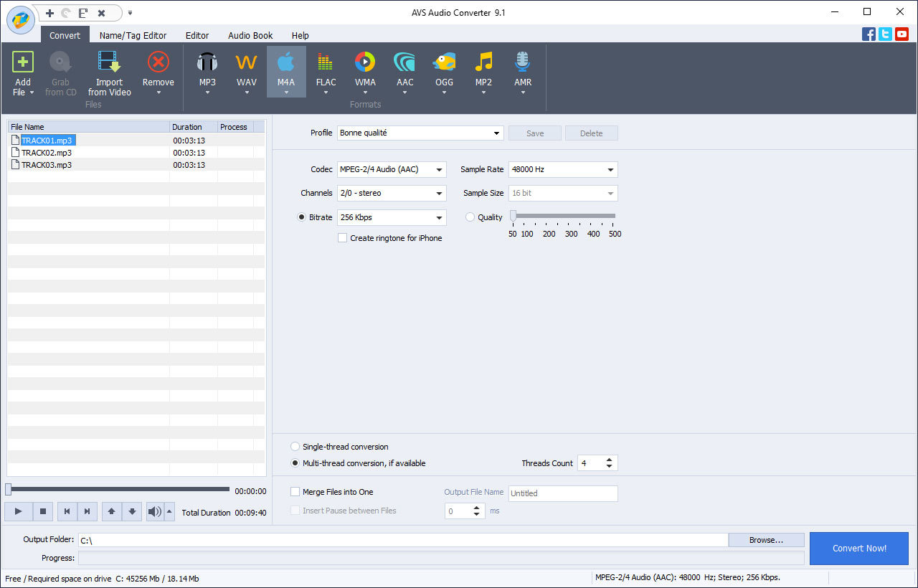This screenshot has width=918, height=588.
Task: Select the Quality radio button
Action: pos(470,217)
